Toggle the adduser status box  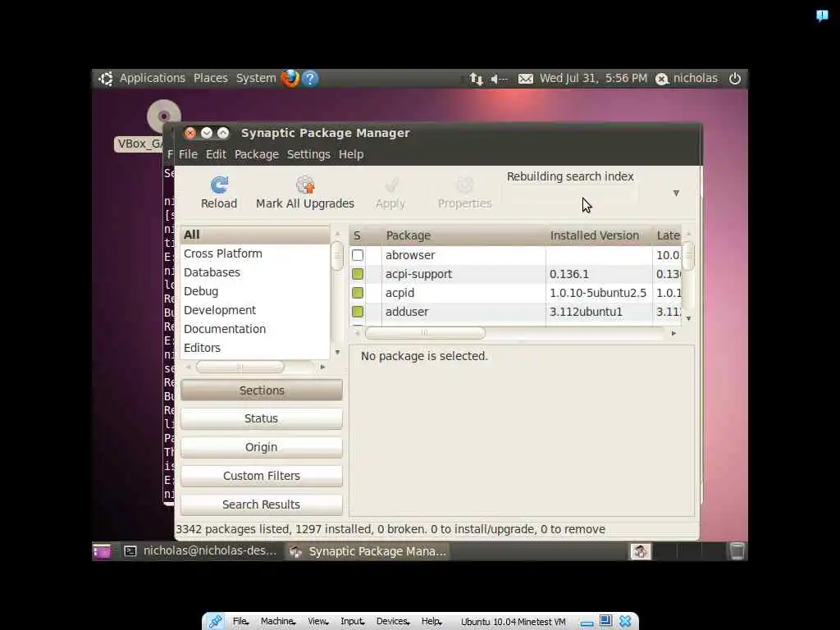[x=358, y=312]
